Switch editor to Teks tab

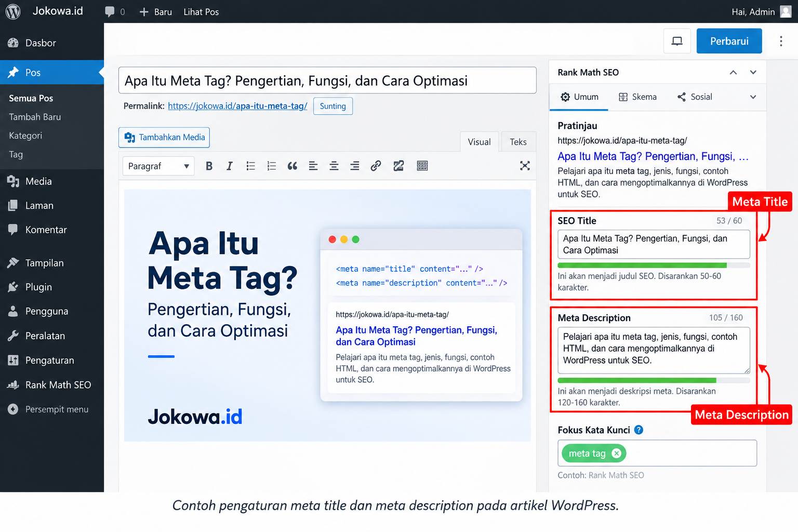[x=518, y=142]
